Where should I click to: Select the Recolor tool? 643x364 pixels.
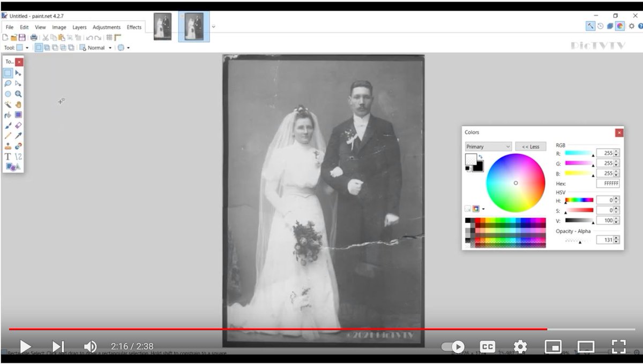(18, 146)
